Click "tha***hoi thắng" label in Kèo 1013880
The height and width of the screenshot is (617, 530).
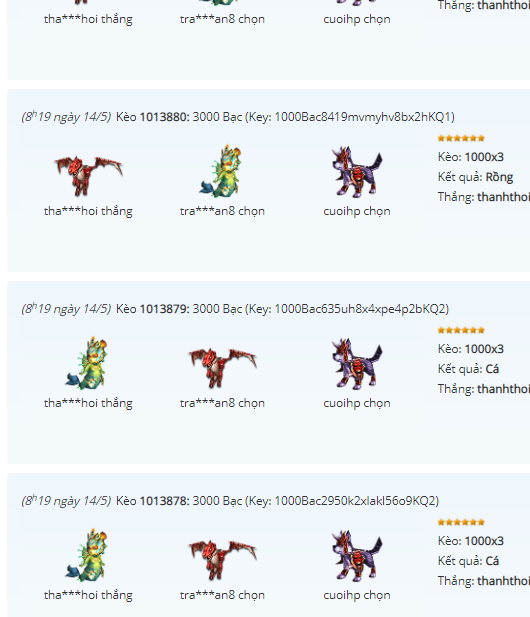(88, 211)
